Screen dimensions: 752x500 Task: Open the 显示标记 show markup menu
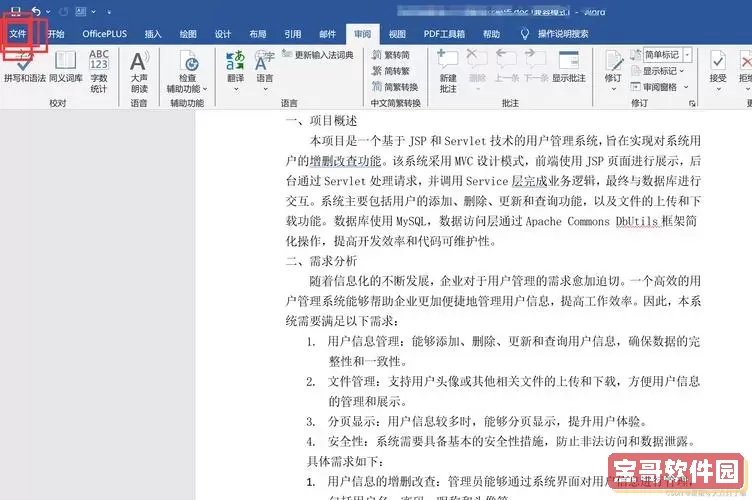tap(658, 71)
